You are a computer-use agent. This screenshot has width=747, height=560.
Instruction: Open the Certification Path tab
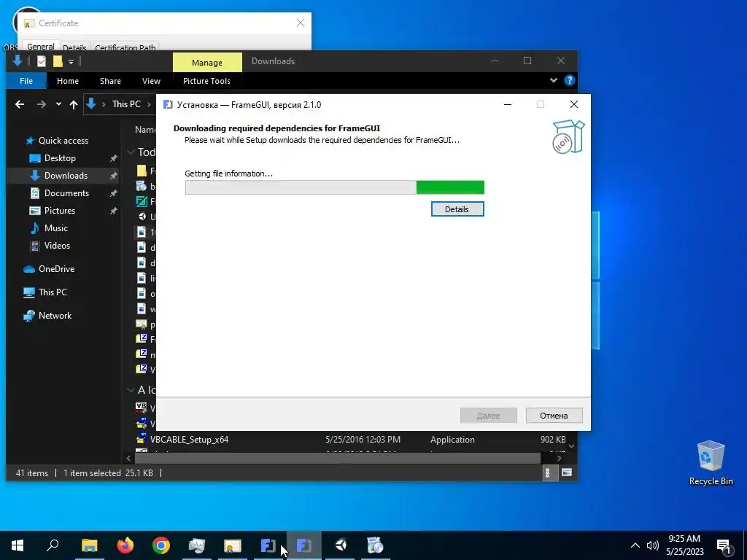(125, 47)
